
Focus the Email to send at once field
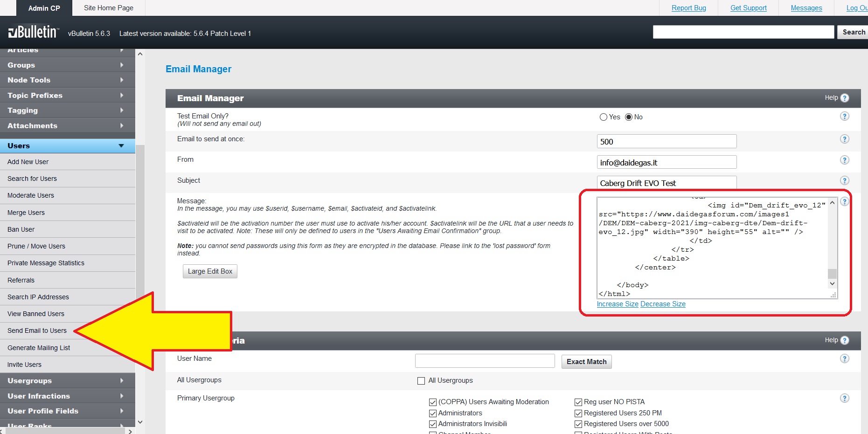(667, 141)
